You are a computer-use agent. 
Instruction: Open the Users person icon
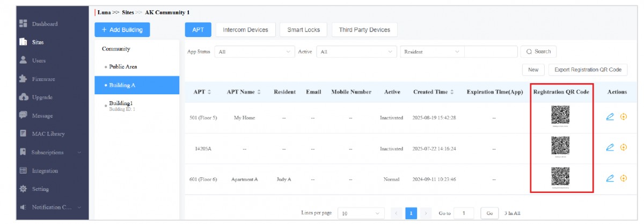pos(23,61)
